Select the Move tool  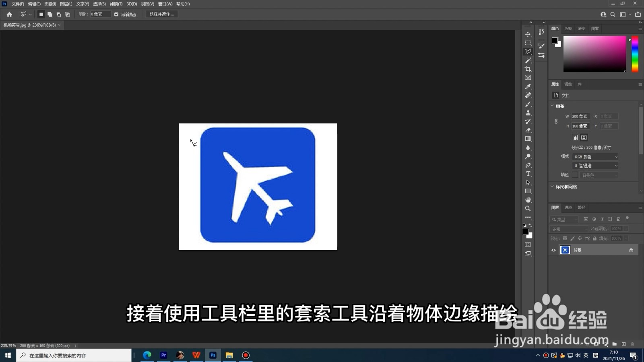[x=528, y=34]
